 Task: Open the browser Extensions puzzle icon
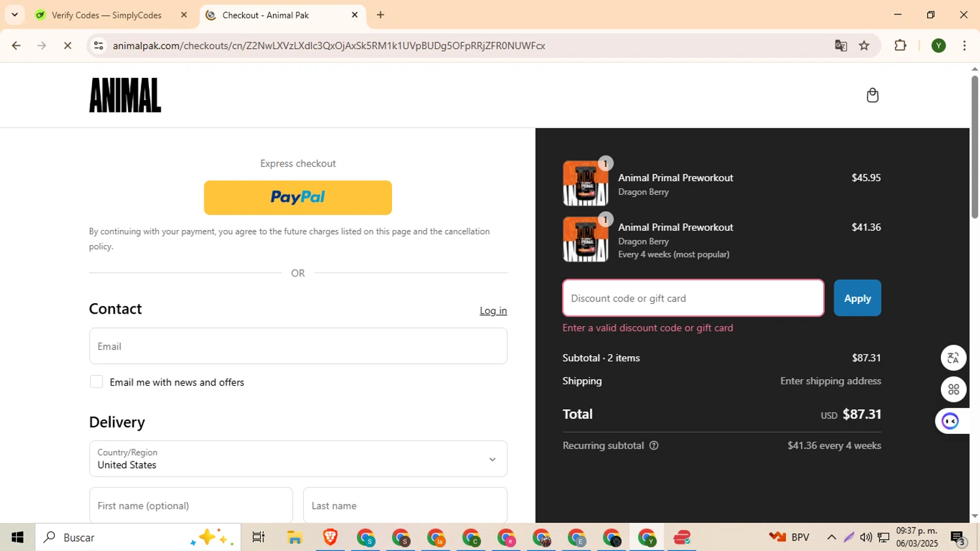pos(900,46)
